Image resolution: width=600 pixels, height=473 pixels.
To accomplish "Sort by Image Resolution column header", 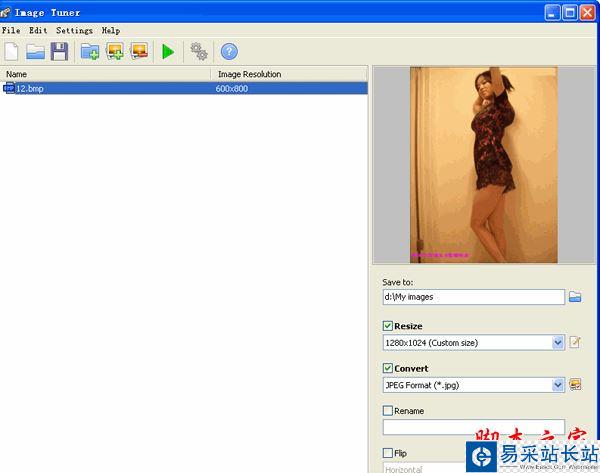I will pyautogui.click(x=289, y=74).
